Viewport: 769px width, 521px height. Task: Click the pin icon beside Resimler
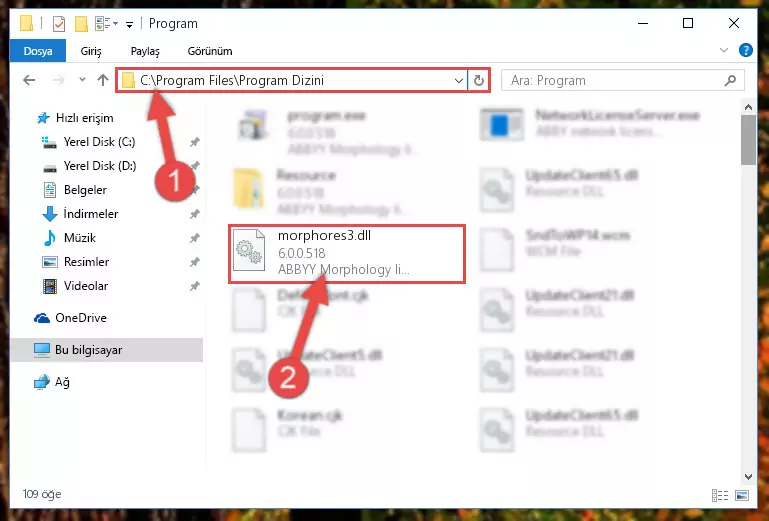click(x=195, y=262)
